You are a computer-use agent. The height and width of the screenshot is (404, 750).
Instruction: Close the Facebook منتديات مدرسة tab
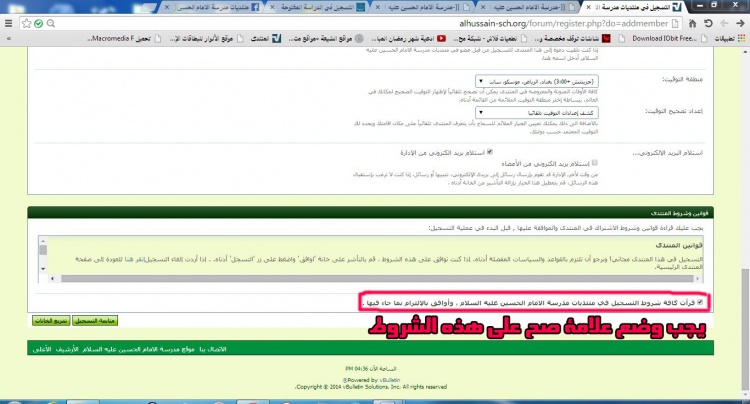point(167,7)
